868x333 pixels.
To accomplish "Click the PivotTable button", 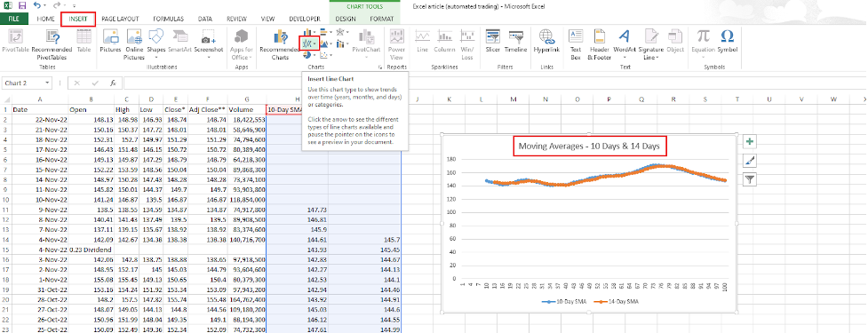I will coord(16,42).
